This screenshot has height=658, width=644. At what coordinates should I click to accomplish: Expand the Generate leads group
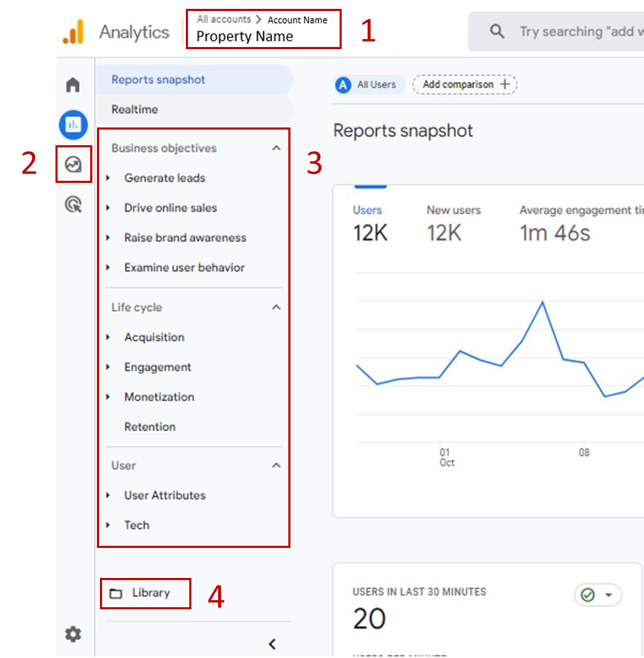pyautogui.click(x=108, y=178)
